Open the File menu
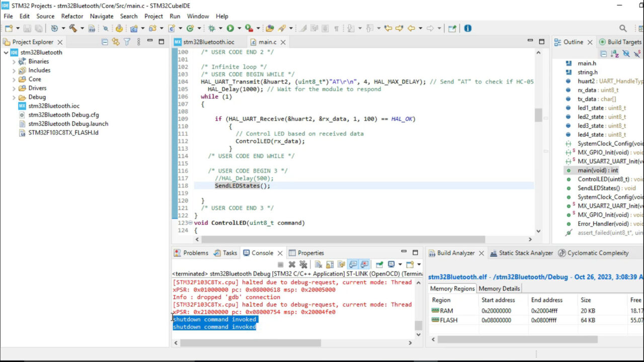 pyautogui.click(x=8, y=16)
